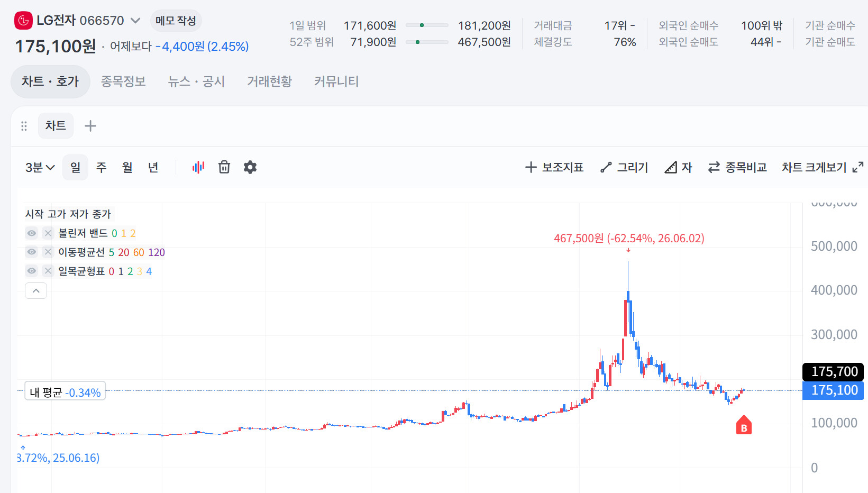Open 종목비교 stock comparison
This screenshot has height=493, width=868.
(737, 167)
